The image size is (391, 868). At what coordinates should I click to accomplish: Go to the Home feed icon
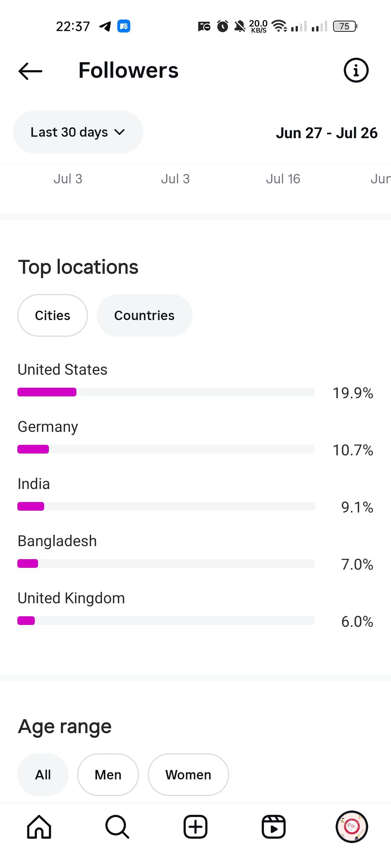[x=39, y=827]
